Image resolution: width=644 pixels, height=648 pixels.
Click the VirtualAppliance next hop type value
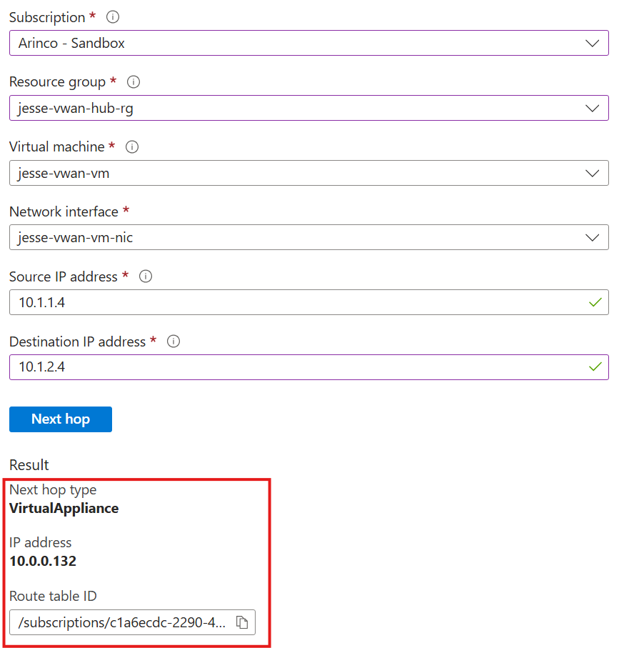pyautogui.click(x=64, y=509)
